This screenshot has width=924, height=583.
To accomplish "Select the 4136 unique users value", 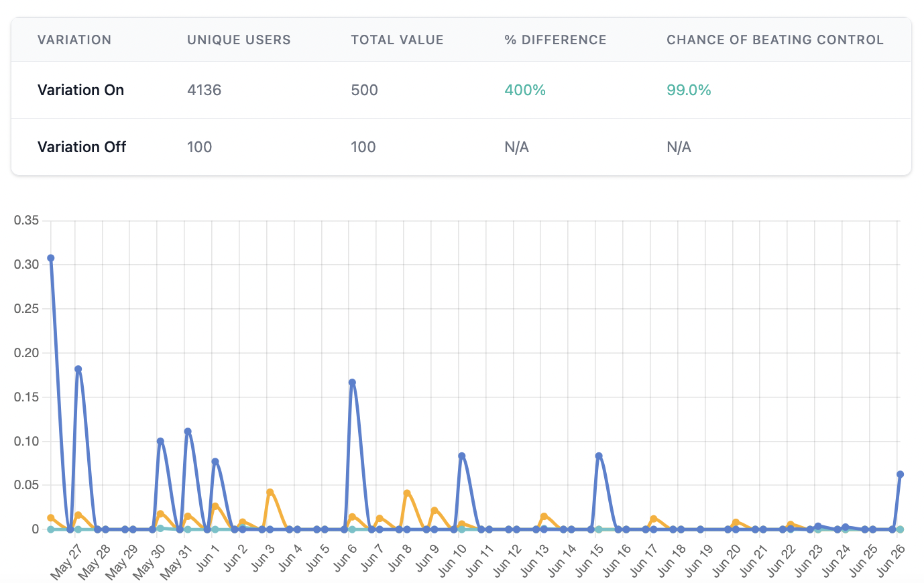I will (x=205, y=90).
